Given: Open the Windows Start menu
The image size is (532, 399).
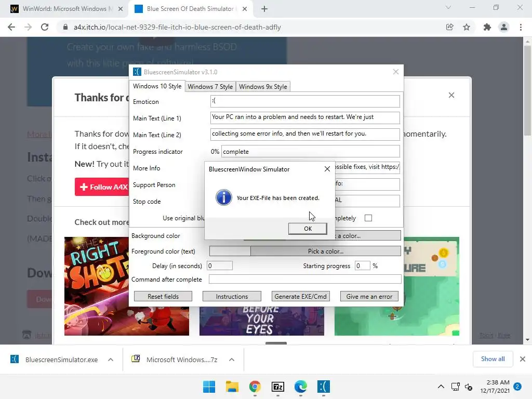Looking at the screenshot, I should [x=209, y=387].
